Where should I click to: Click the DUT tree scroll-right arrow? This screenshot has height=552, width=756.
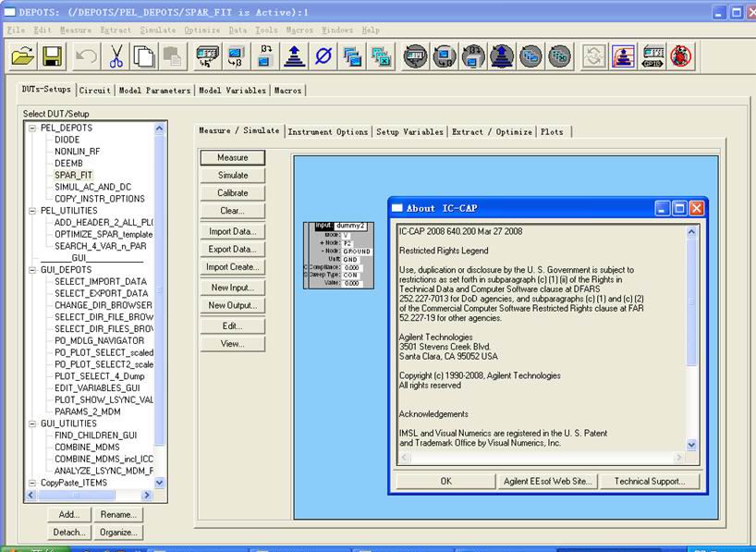click(x=147, y=495)
